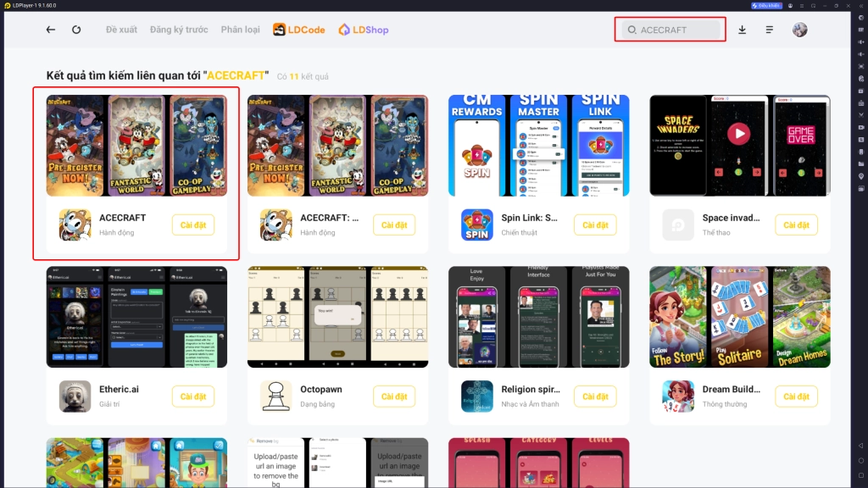Image resolution: width=868 pixels, height=488 pixels.
Task: Click the LDCode logo icon
Action: [x=279, y=30]
